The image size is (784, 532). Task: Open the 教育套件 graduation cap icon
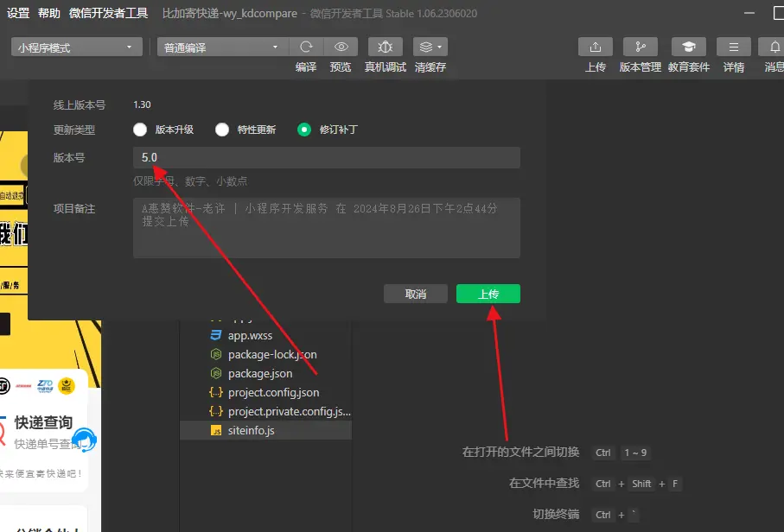pyautogui.click(x=689, y=47)
